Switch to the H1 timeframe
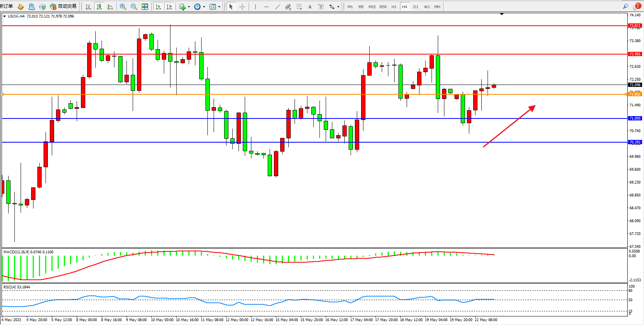Viewport: 644px width, 325px height. [394, 7]
